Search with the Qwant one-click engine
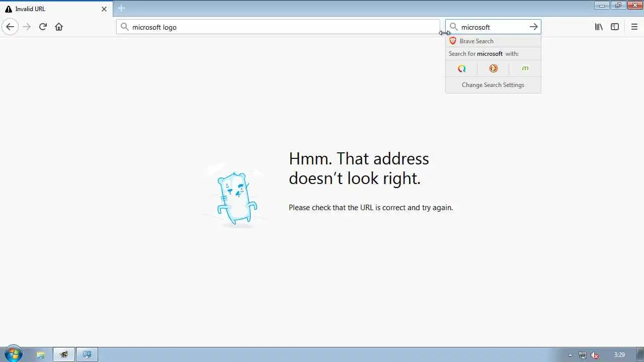644x362 pixels. [461, 68]
